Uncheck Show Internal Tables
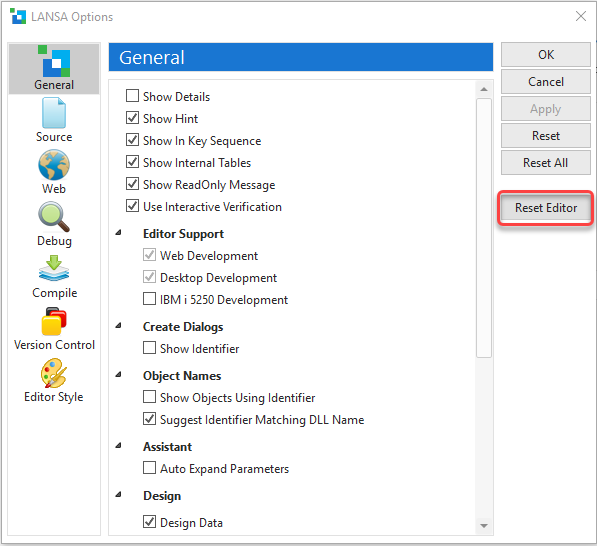This screenshot has height=546, width=597. coord(132,162)
